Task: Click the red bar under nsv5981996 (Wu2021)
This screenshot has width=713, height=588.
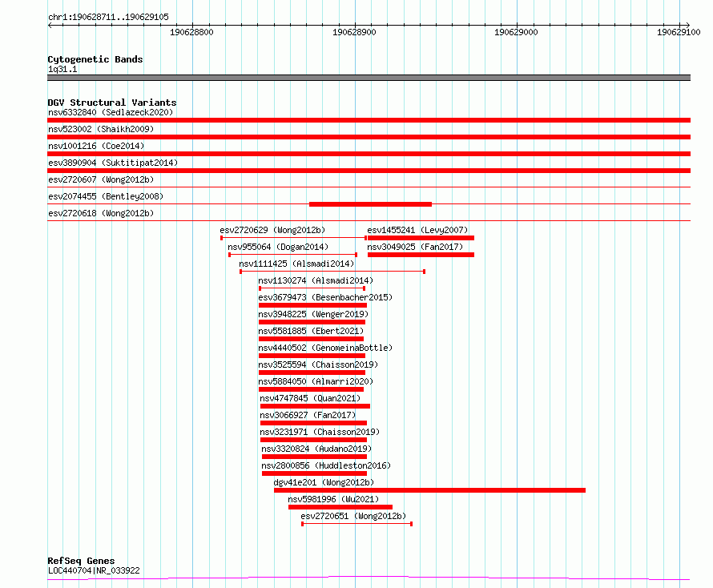Action: pyautogui.click(x=340, y=507)
